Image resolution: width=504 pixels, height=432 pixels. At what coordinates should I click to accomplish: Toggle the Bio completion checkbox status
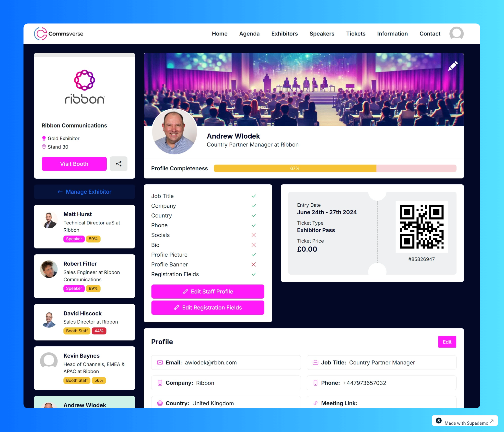pos(254,245)
